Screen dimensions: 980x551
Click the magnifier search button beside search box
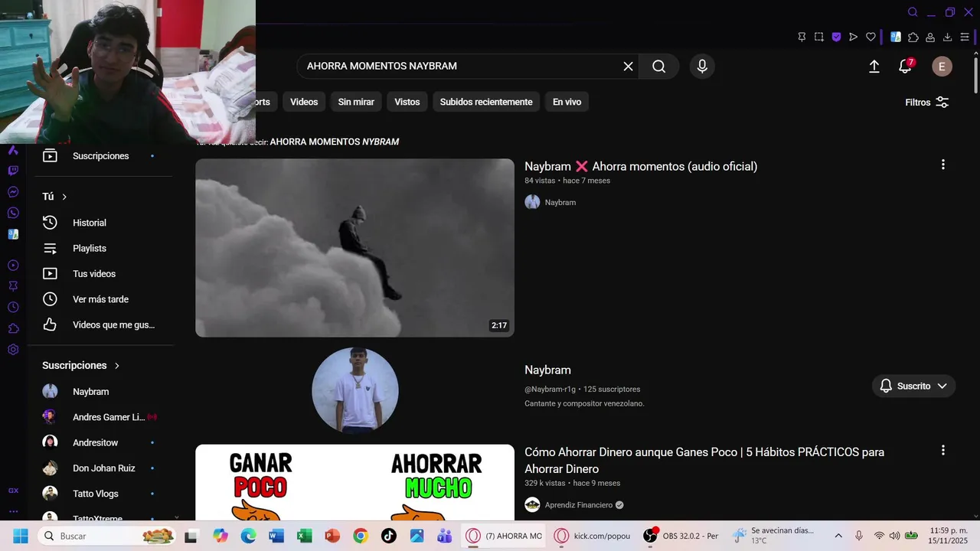pos(658,67)
